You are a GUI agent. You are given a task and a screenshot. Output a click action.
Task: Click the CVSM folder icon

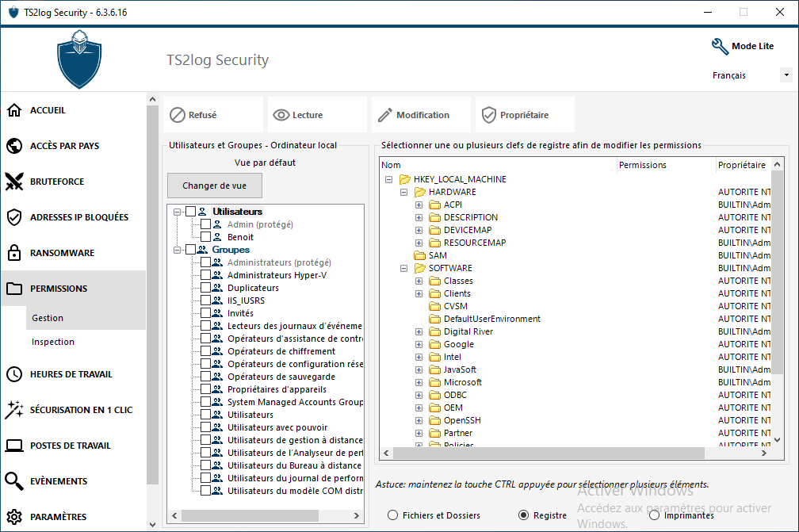click(434, 306)
